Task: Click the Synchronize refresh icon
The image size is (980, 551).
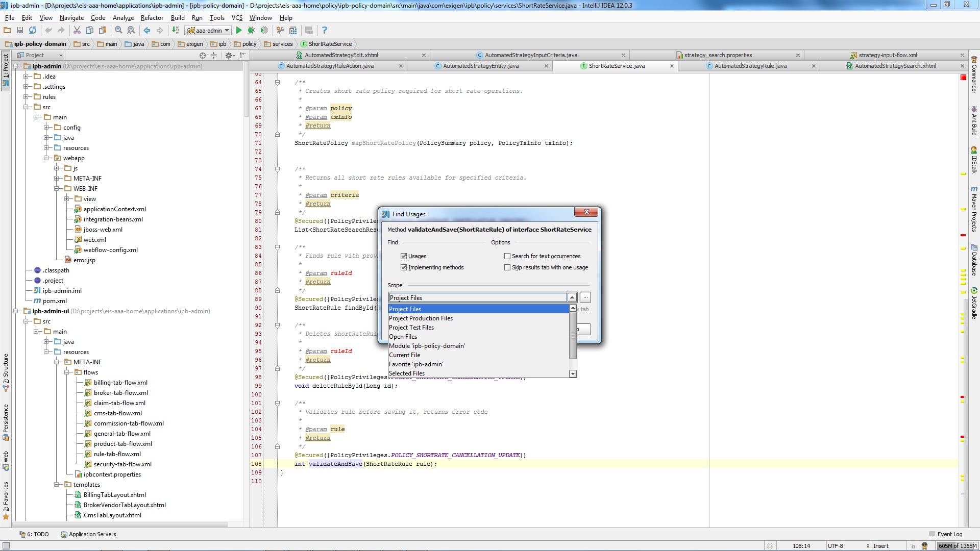Action: pos(33,31)
